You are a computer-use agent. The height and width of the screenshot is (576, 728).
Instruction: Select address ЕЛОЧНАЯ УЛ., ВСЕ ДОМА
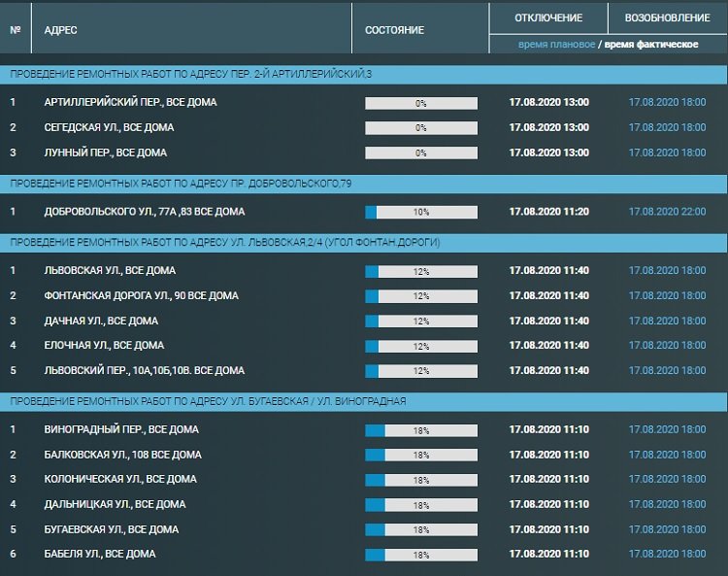104,345
